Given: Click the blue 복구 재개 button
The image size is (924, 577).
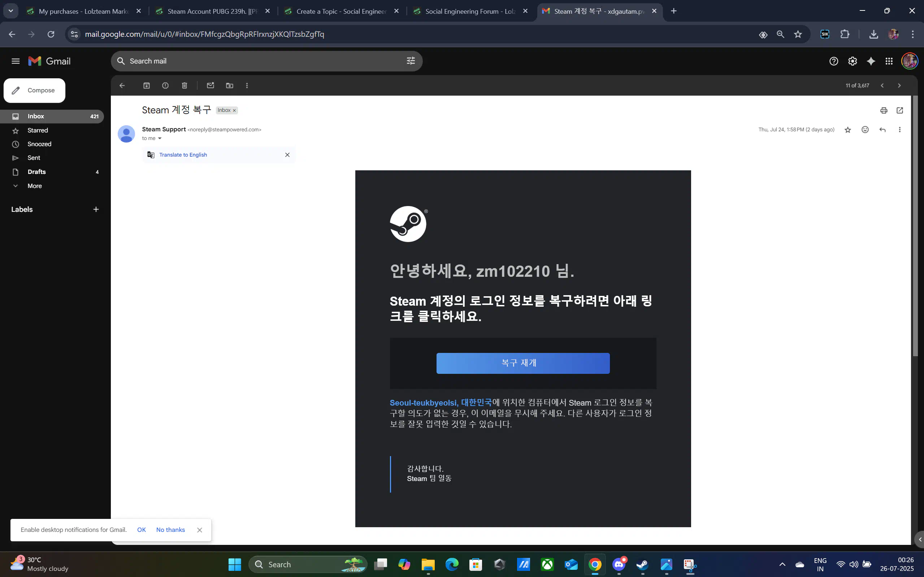Looking at the screenshot, I should (523, 363).
